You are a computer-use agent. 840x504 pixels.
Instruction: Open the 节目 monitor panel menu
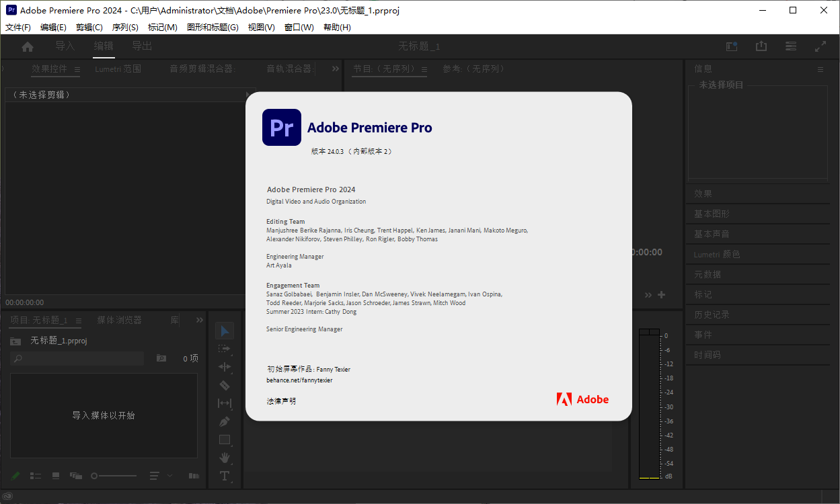[x=424, y=69]
